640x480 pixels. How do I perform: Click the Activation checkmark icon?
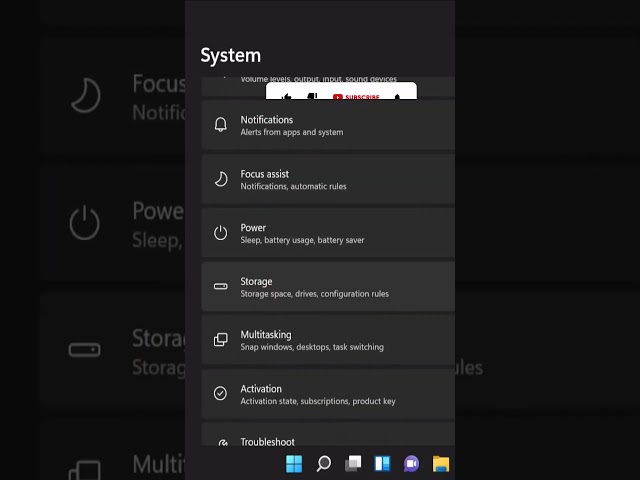220,393
